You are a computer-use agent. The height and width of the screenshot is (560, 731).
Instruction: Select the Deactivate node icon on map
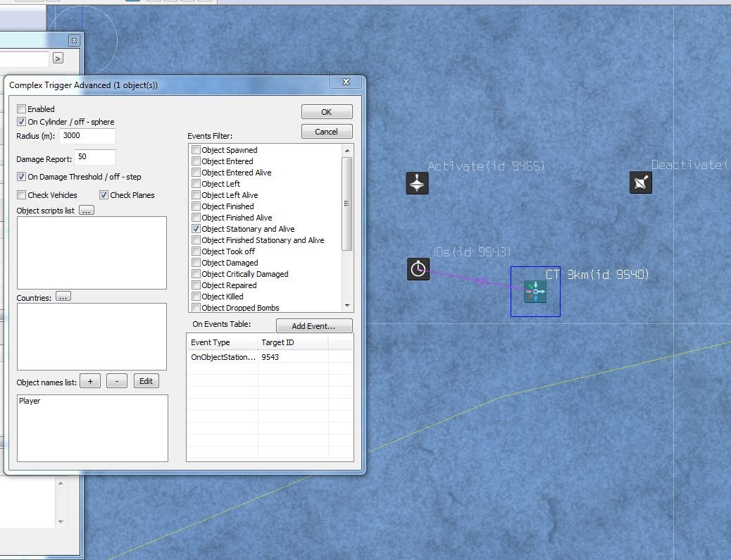641,182
